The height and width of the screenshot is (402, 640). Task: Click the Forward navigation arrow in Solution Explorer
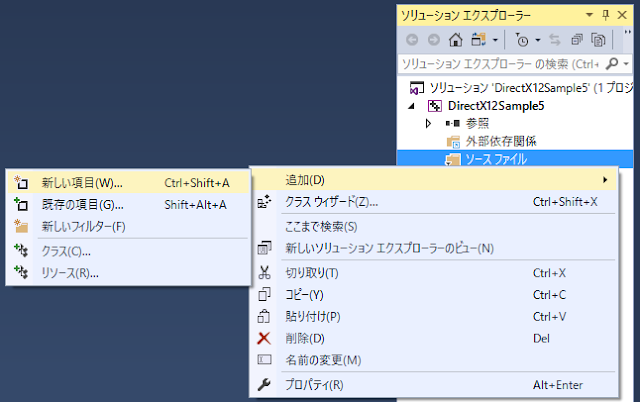[433, 40]
